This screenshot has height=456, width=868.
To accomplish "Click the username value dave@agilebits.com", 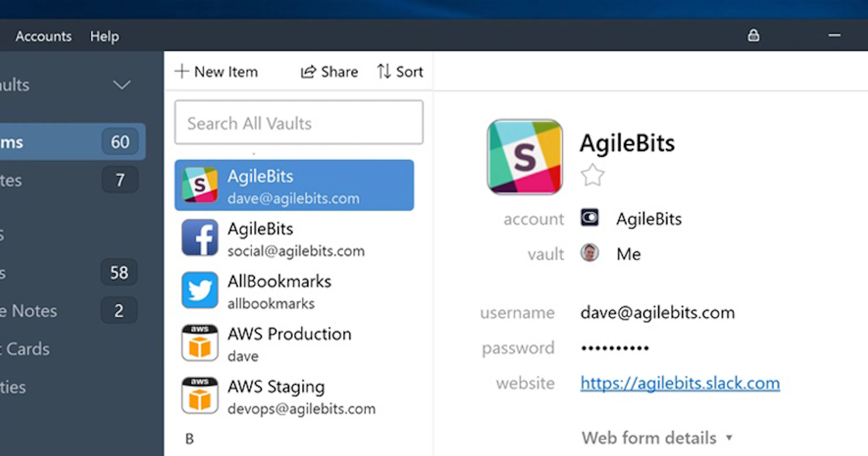I will click(x=658, y=313).
